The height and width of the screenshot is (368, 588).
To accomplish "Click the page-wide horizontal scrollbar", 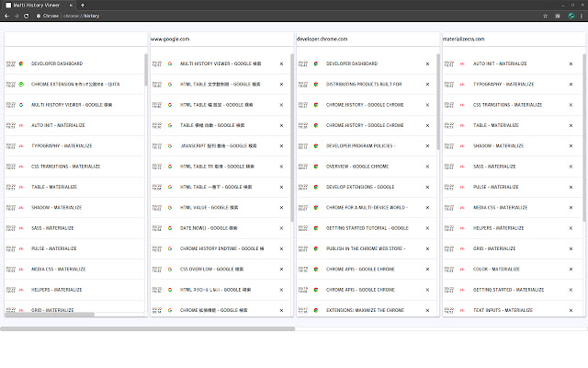I will (147, 329).
